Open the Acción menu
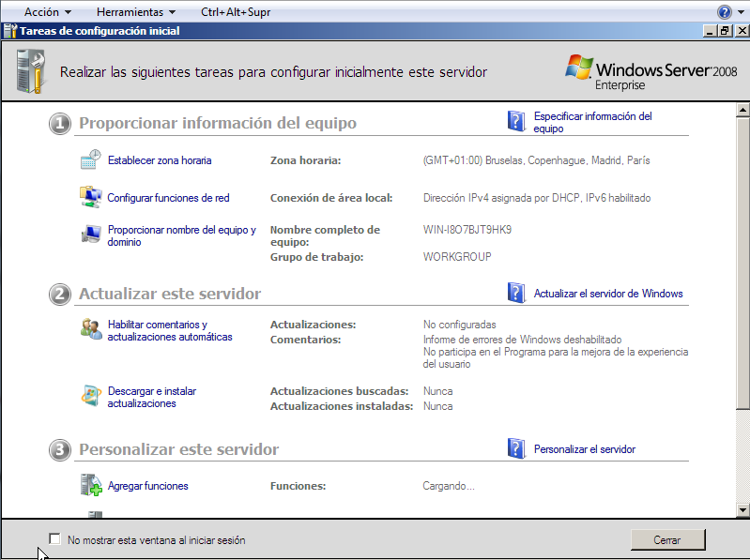 [x=47, y=12]
